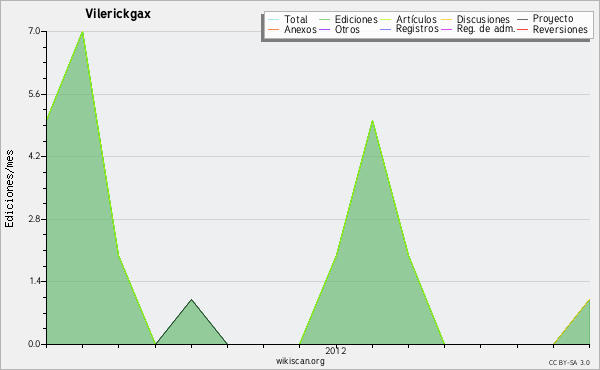Click the Vilerickgax chart title
The height and width of the screenshot is (370, 600).
[118, 14]
